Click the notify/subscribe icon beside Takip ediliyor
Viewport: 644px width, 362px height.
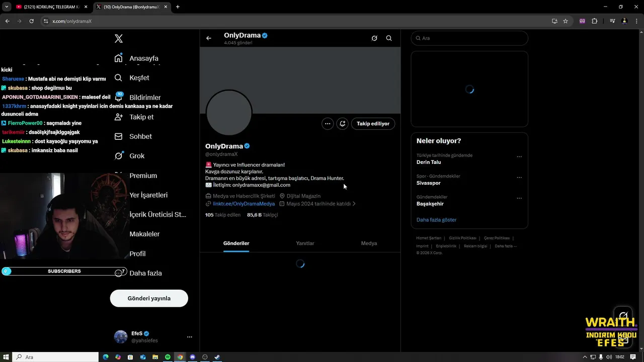tap(343, 124)
